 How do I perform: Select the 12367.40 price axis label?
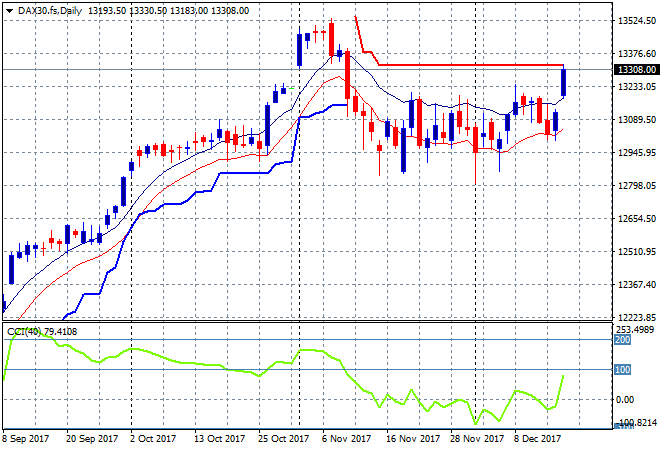[x=637, y=285]
